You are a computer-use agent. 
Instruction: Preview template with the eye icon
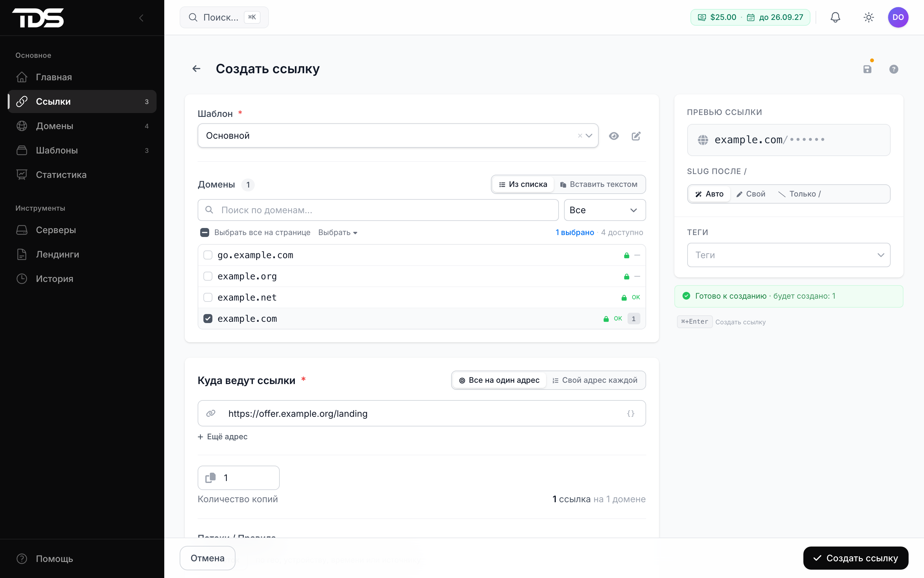(x=613, y=136)
